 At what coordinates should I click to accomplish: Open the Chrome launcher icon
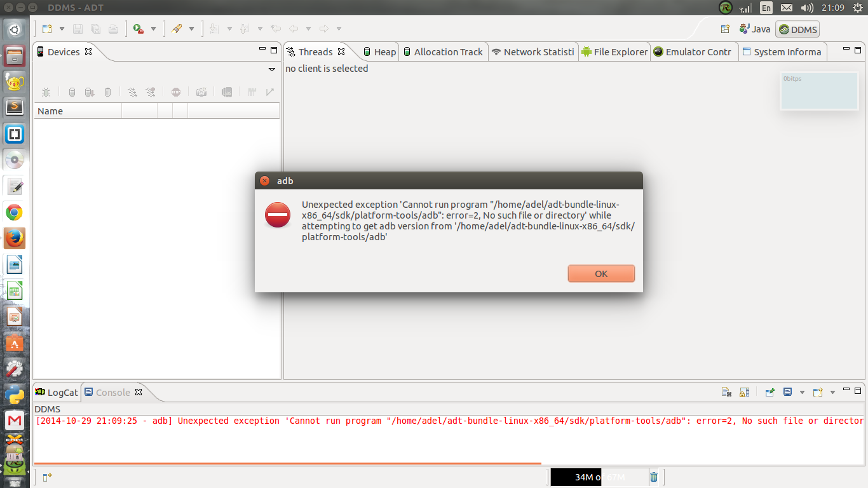[x=15, y=212]
